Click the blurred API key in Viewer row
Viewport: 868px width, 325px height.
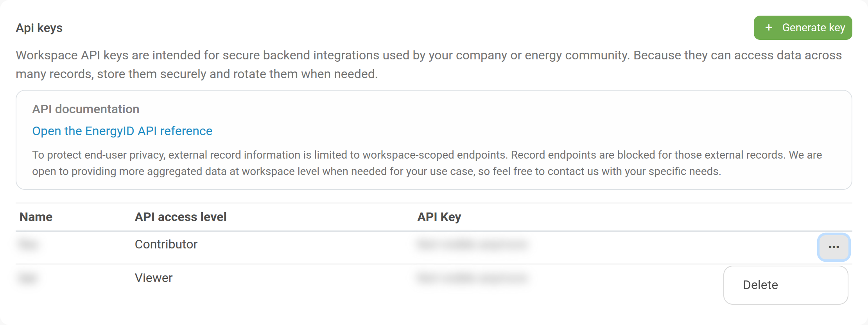[x=472, y=278]
